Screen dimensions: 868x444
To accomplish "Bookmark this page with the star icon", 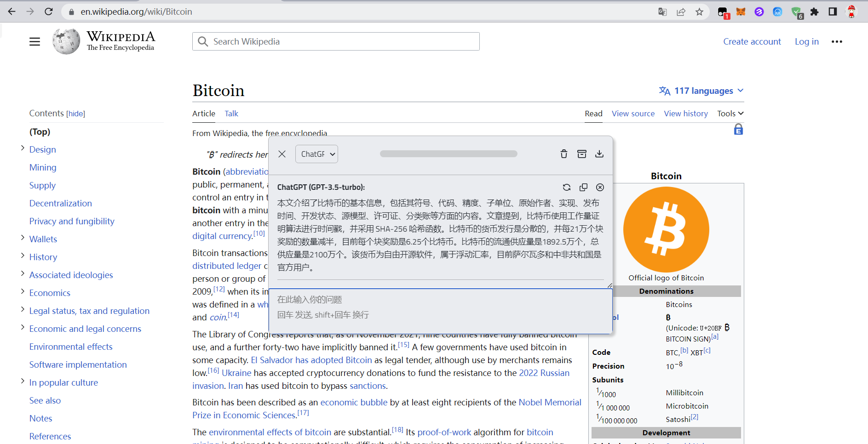I will [699, 12].
